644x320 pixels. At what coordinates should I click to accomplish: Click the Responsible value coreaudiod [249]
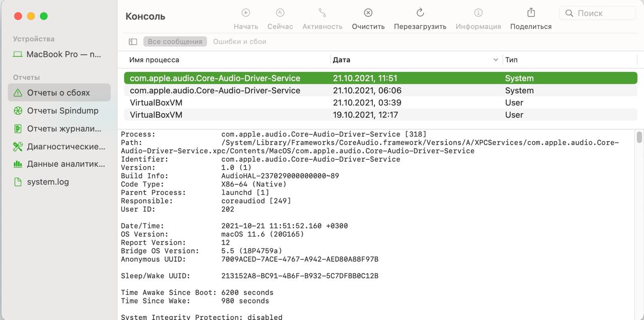[256, 201]
